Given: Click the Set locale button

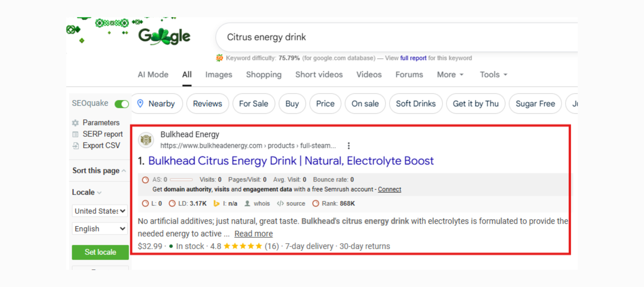Looking at the screenshot, I should (100, 252).
